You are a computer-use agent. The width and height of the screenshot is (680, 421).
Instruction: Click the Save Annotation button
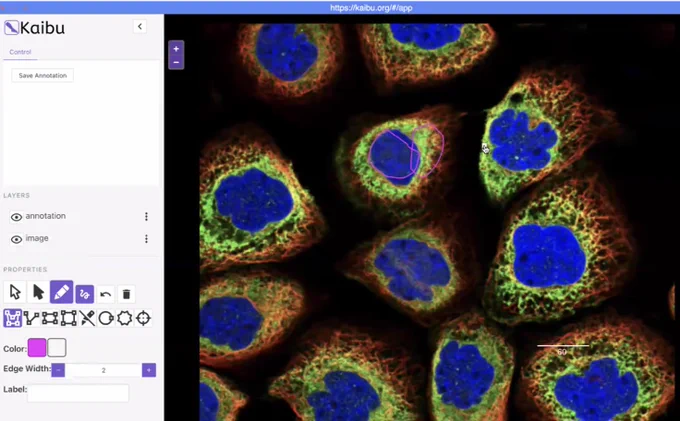click(x=42, y=75)
